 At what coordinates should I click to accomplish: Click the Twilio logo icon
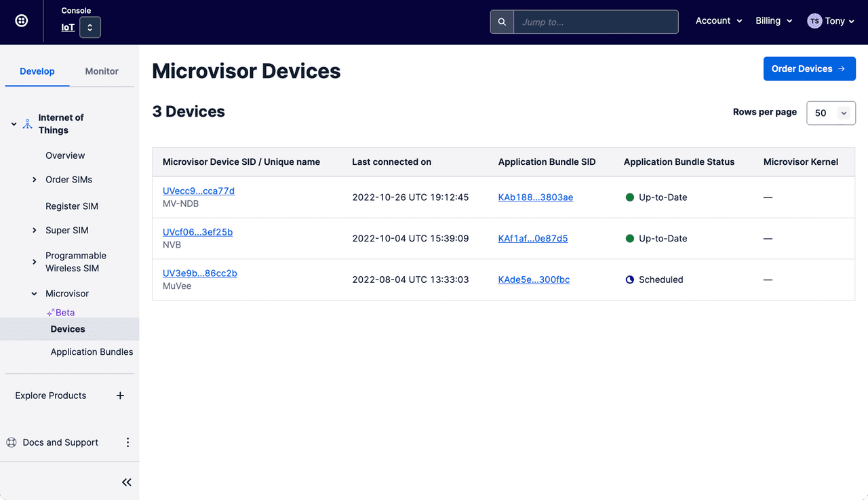[x=21, y=20]
